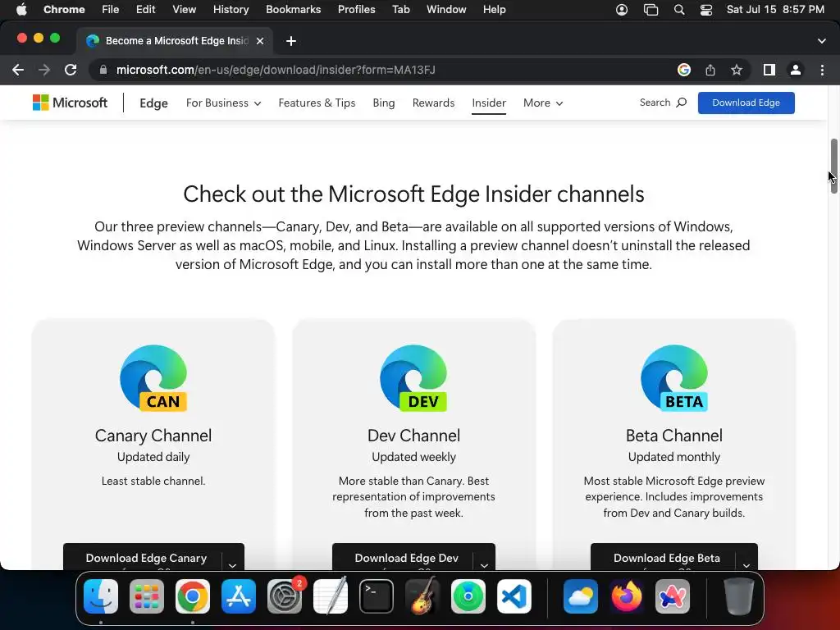Click the Edge Canary logo

pyautogui.click(x=153, y=378)
